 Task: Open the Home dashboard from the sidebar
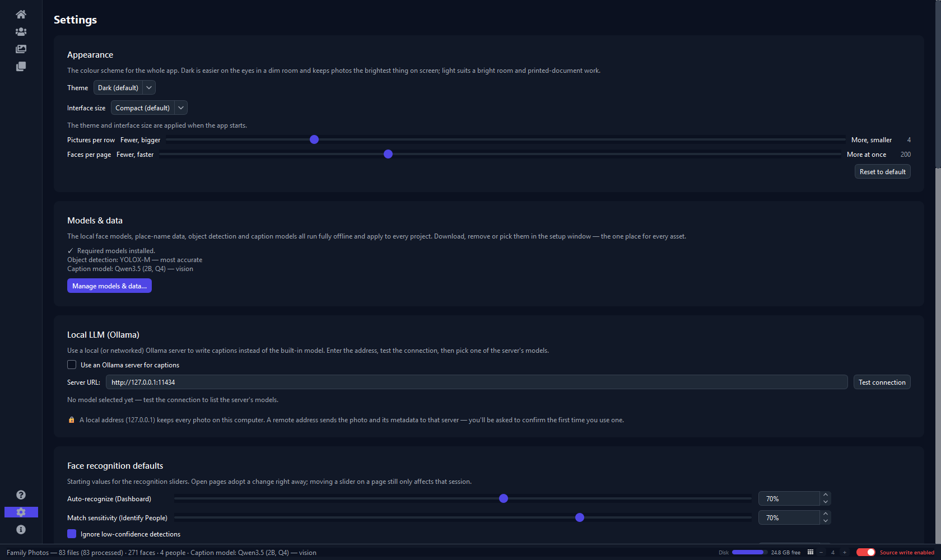21,14
